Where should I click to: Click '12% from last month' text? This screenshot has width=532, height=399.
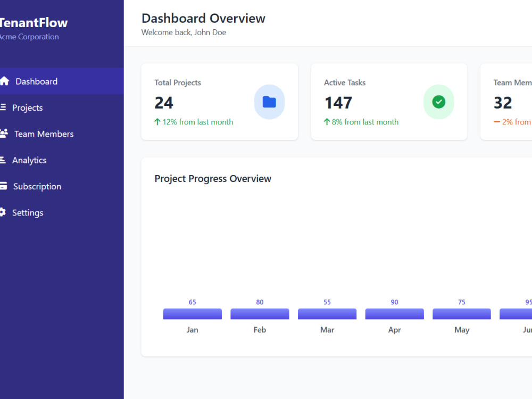(198, 122)
